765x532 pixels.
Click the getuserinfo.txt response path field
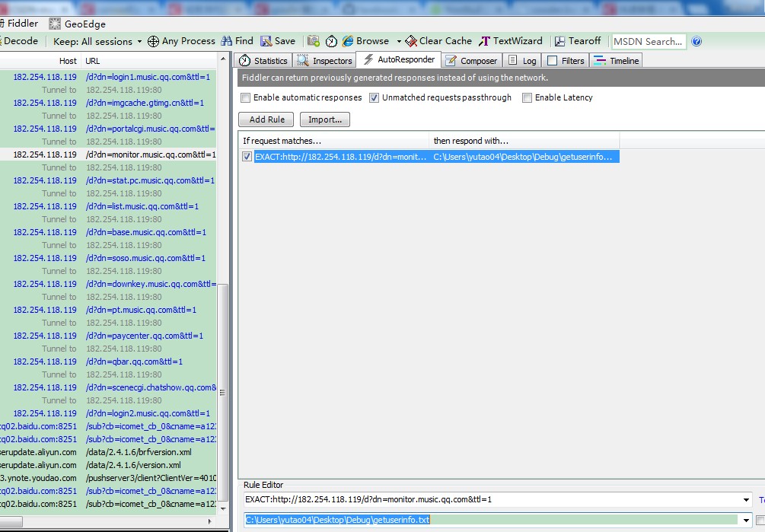click(492, 521)
